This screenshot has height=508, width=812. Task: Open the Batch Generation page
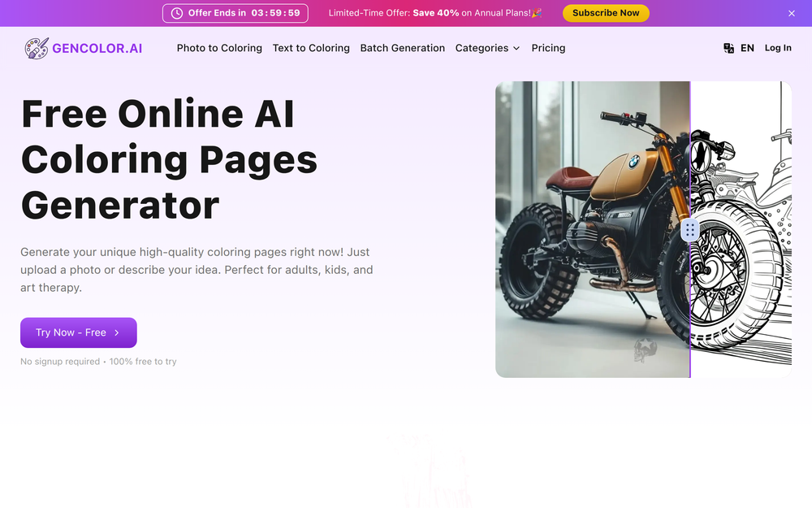click(403, 48)
